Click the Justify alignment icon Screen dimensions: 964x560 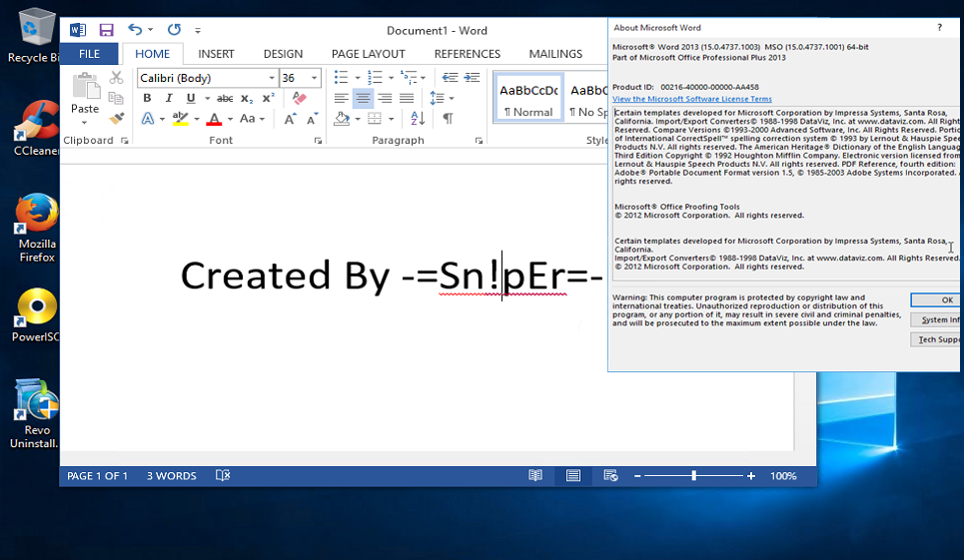click(407, 98)
